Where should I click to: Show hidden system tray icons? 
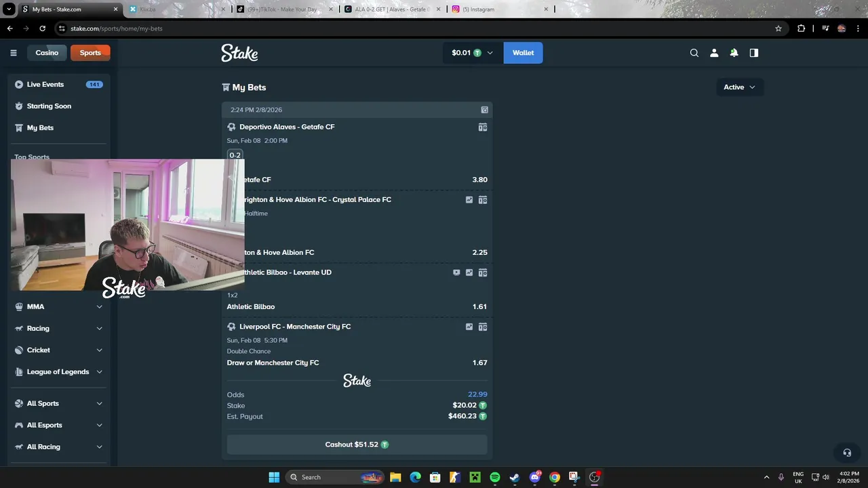766,477
